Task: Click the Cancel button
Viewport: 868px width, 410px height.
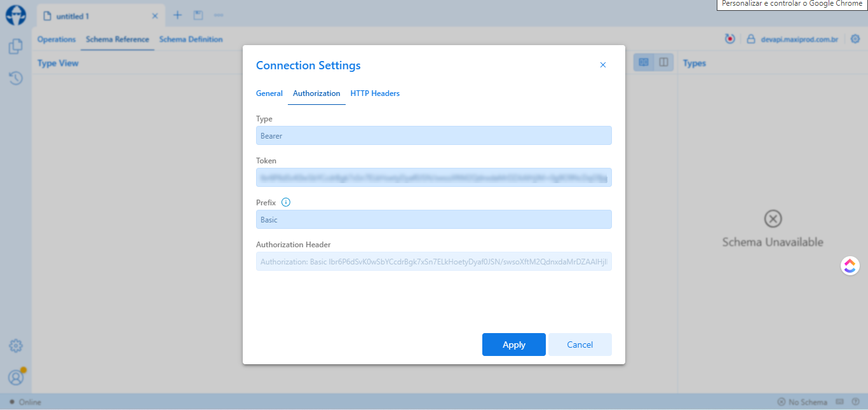Action: pyautogui.click(x=580, y=345)
